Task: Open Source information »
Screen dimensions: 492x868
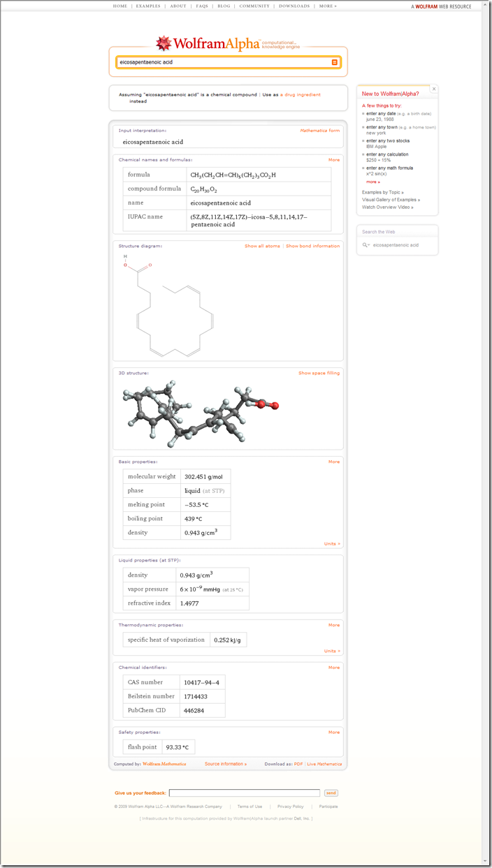Action: click(x=226, y=764)
